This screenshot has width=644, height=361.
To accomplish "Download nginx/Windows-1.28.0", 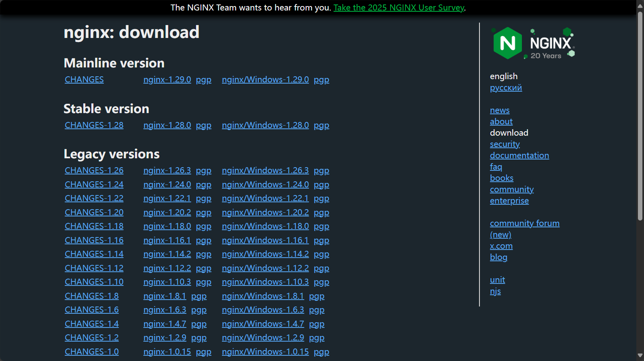I will (x=265, y=125).
